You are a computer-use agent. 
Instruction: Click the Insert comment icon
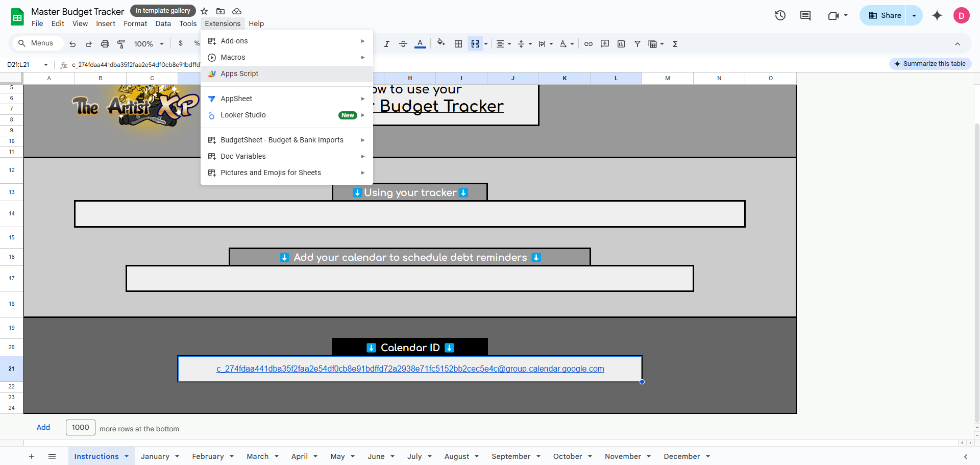pos(605,44)
